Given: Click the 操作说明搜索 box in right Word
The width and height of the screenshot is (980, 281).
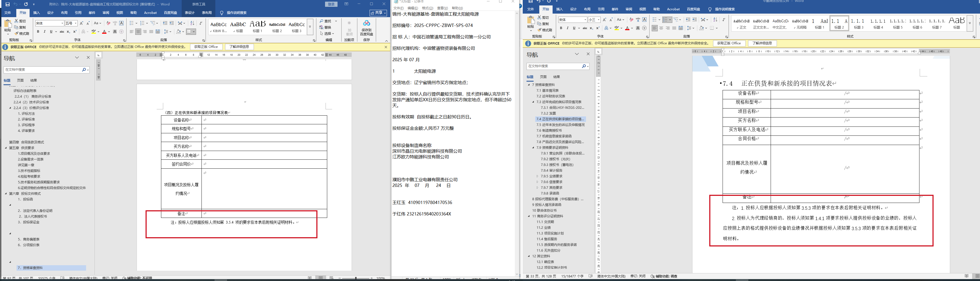Looking at the screenshot, I should 725,9.
